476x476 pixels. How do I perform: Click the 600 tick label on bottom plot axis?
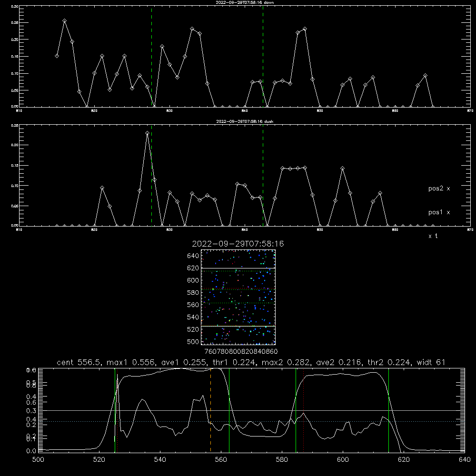343,460
